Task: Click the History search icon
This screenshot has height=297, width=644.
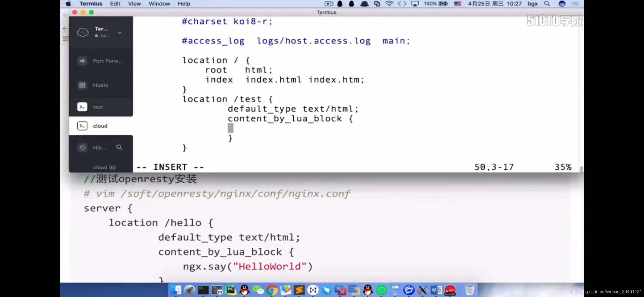Action: [x=120, y=147]
